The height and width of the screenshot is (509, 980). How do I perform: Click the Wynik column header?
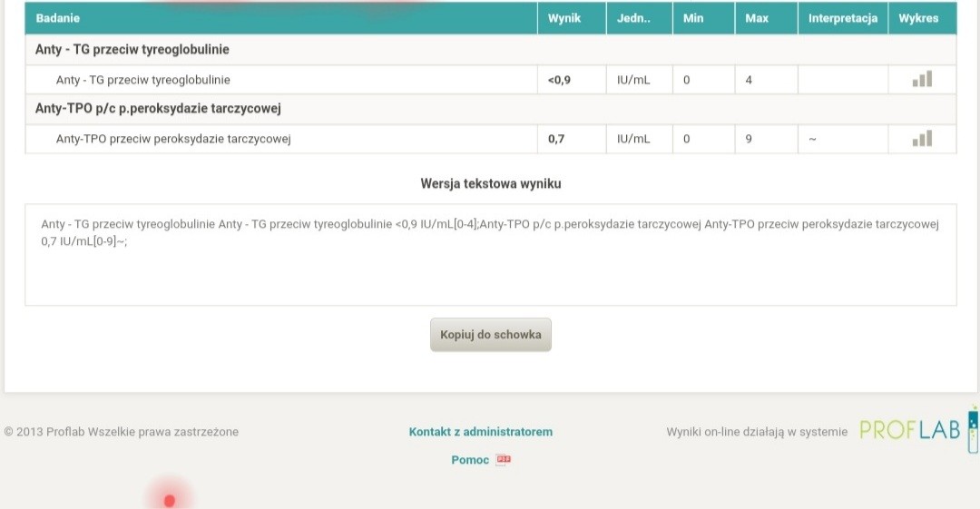(564, 18)
